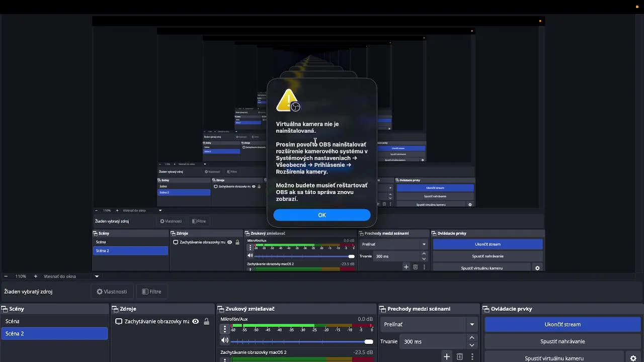Click Vlastnosti in the preview's largest mirrored copy
This screenshot has height=362, width=644.
coord(171,221)
